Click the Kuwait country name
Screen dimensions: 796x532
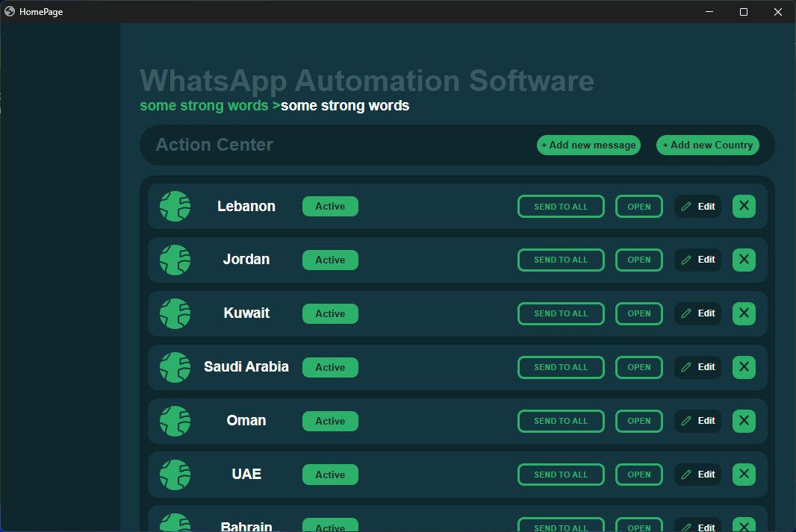coord(246,313)
